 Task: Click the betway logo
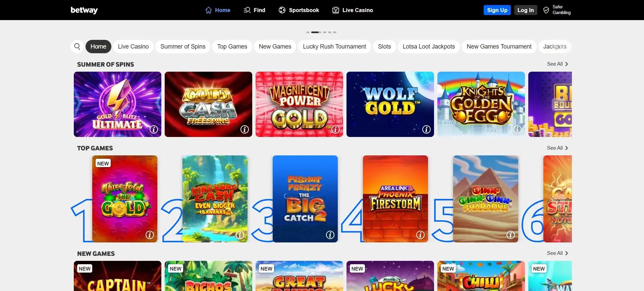(x=84, y=10)
